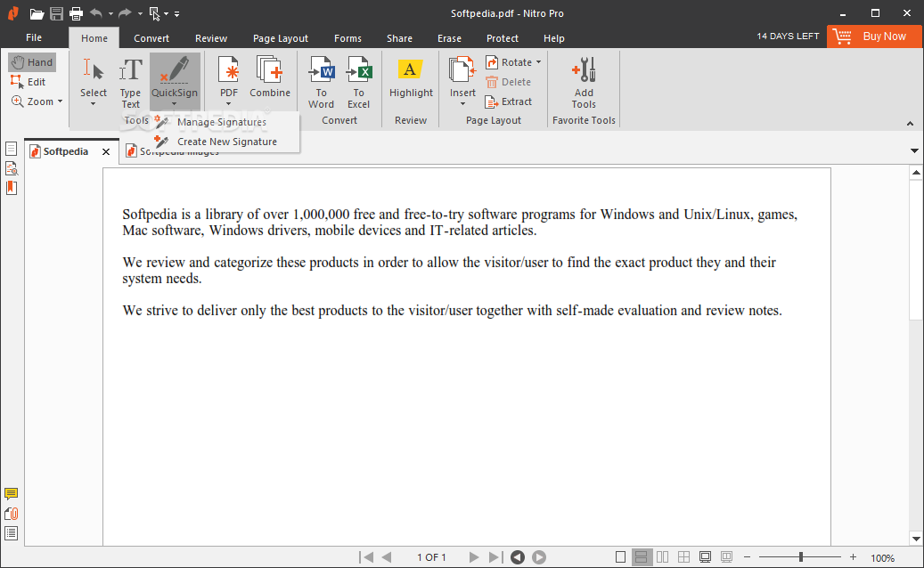The height and width of the screenshot is (568, 924).
Task: Enable facing pages view
Action: tap(662, 556)
